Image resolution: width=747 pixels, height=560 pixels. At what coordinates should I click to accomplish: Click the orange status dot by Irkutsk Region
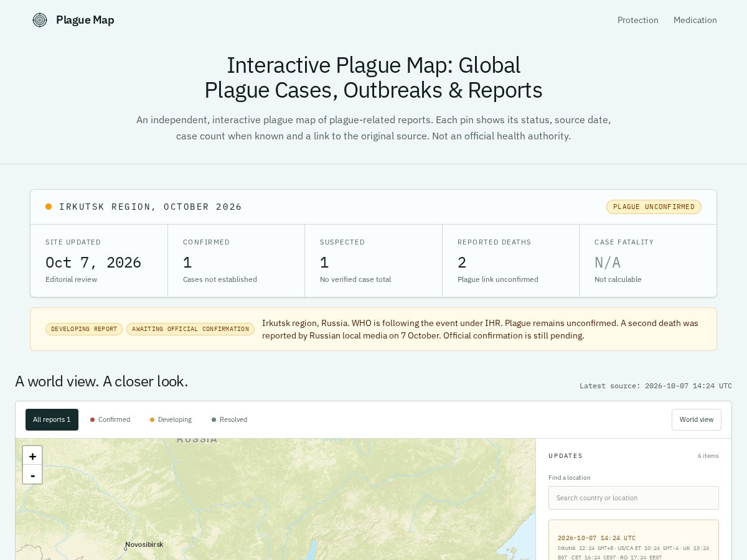49,207
